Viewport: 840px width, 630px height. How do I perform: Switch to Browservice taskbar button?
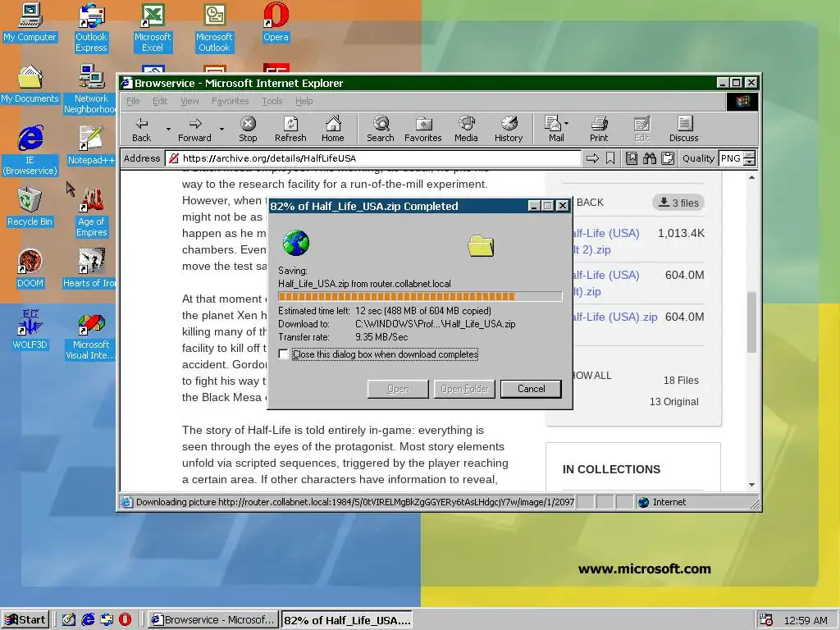213,620
